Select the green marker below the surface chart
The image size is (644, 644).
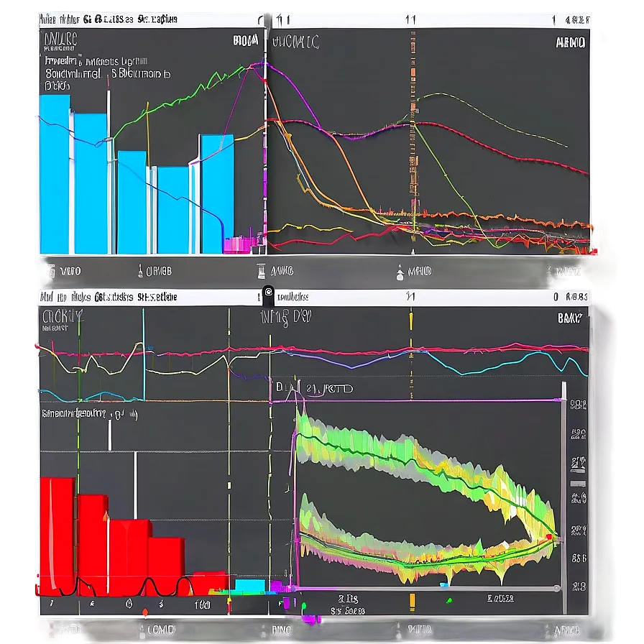[449, 601]
